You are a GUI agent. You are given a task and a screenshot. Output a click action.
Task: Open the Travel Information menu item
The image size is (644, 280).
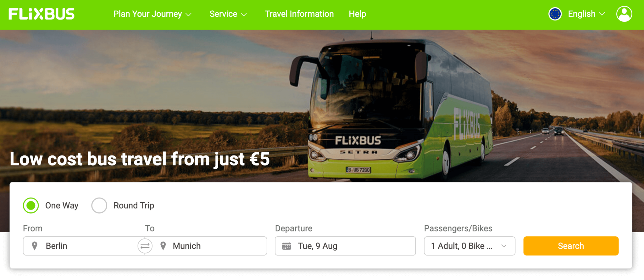tap(299, 14)
